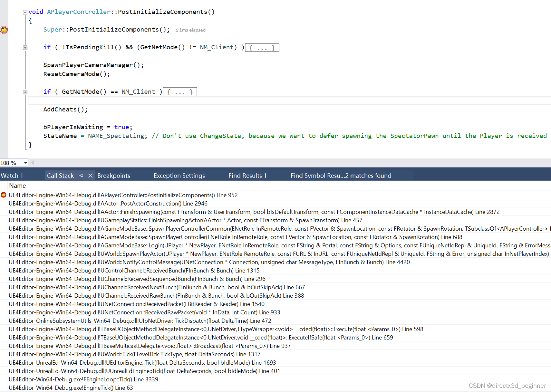Screen dimensions: 551x392
Task: Toggle the Call Stack pin icon
Action: click(81, 176)
